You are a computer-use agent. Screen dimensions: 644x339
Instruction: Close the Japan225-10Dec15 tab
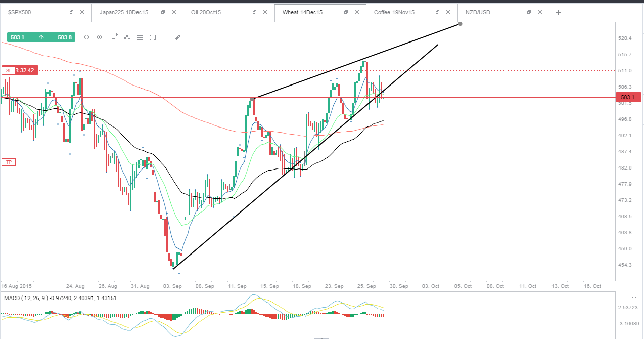pyautogui.click(x=173, y=12)
